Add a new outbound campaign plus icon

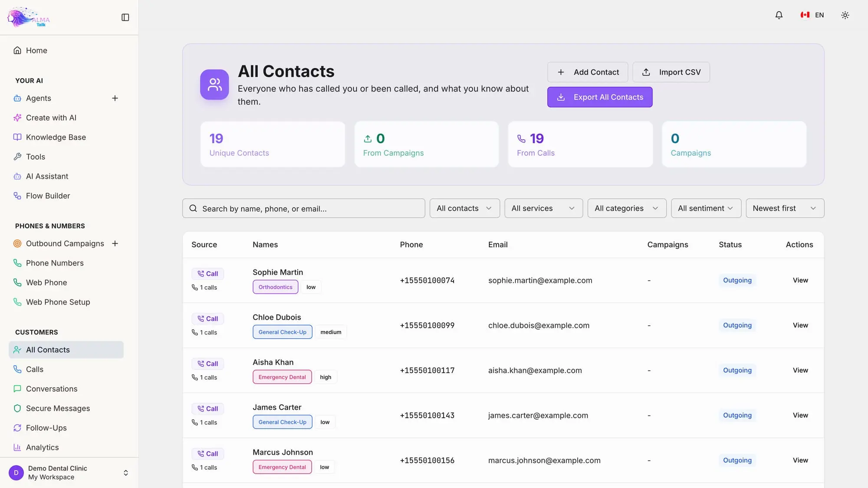[x=115, y=244]
